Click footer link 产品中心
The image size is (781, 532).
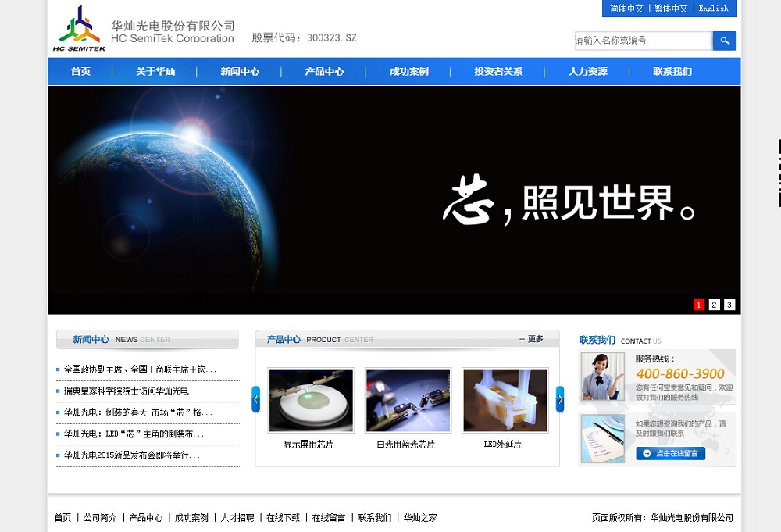pyautogui.click(x=146, y=518)
